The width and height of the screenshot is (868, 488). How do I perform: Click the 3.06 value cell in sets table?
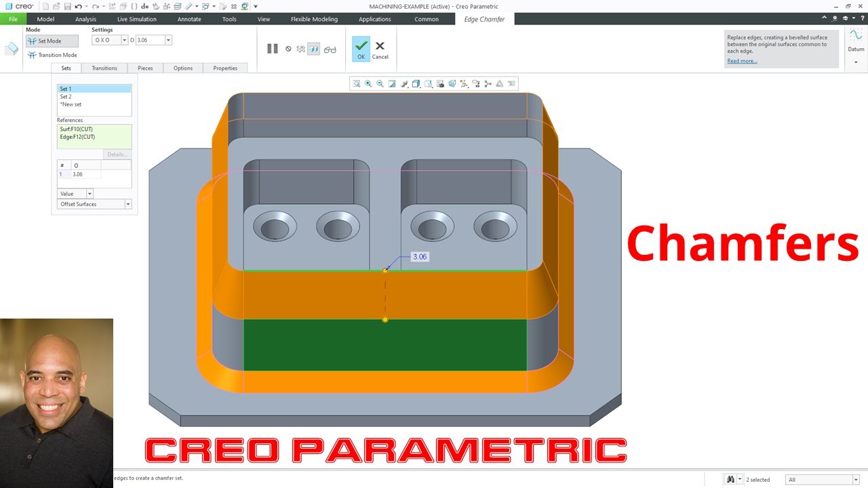85,174
